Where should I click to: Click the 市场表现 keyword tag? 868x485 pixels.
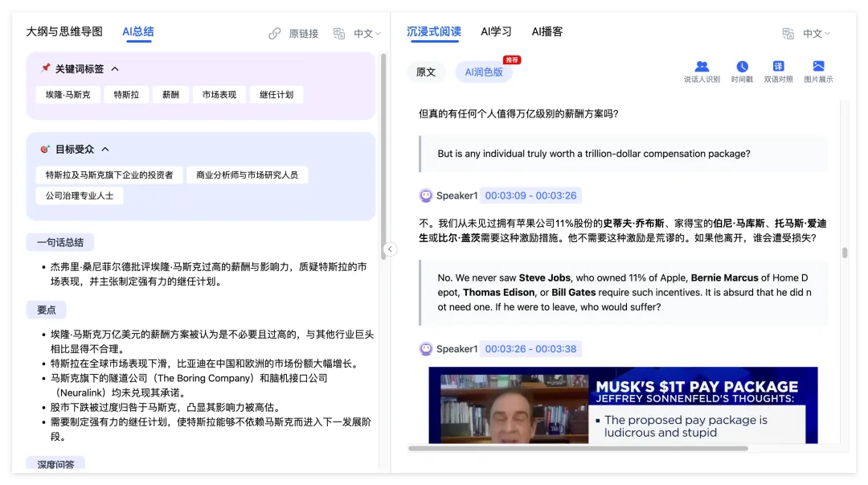tap(219, 95)
